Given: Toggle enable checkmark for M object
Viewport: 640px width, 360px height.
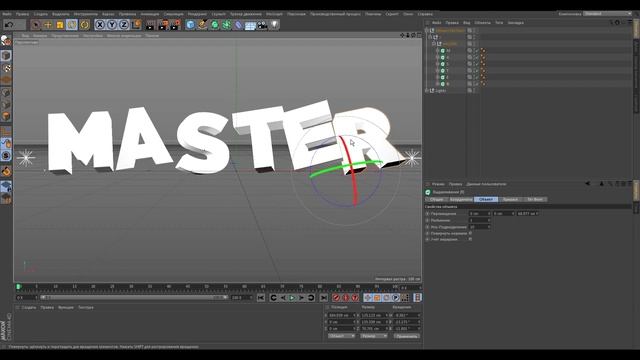Looking at the screenshot, I should [476, 51].
